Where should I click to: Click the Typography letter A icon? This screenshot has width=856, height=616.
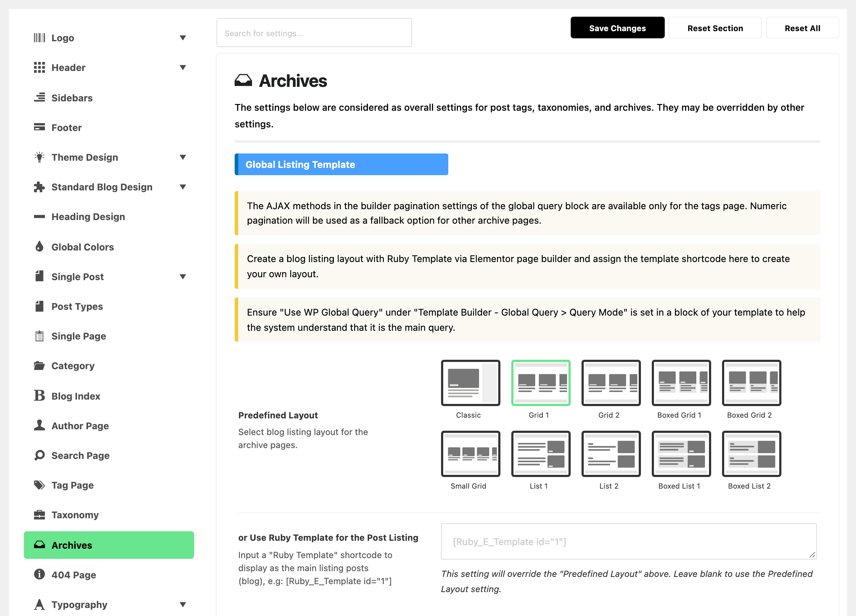pyautogui.click(x=39, y=604)
